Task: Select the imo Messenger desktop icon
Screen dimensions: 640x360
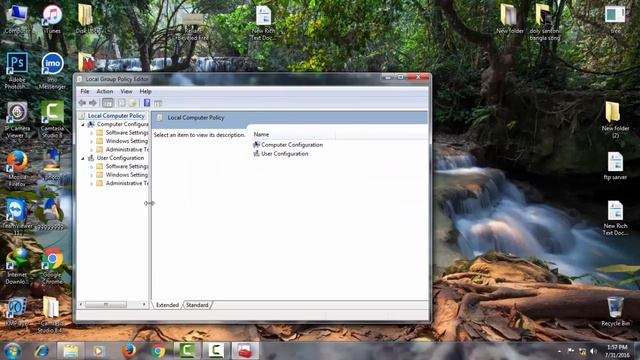Action: point(52,70)
